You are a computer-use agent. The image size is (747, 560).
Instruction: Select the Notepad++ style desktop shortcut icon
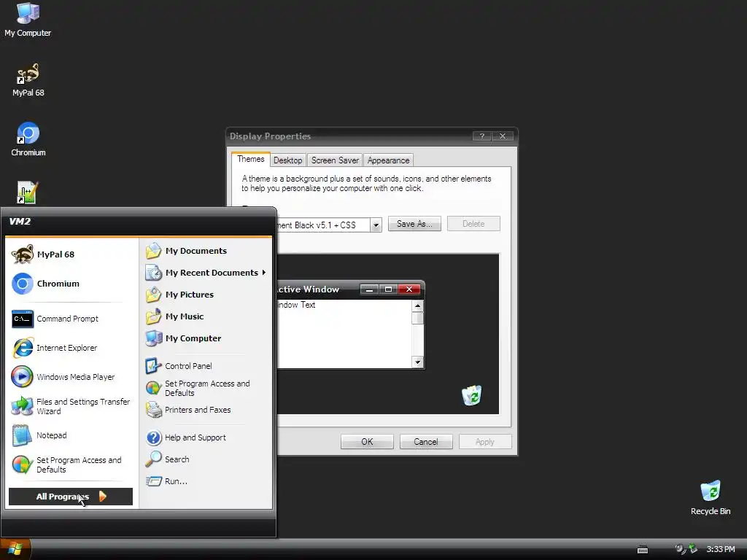27,192
